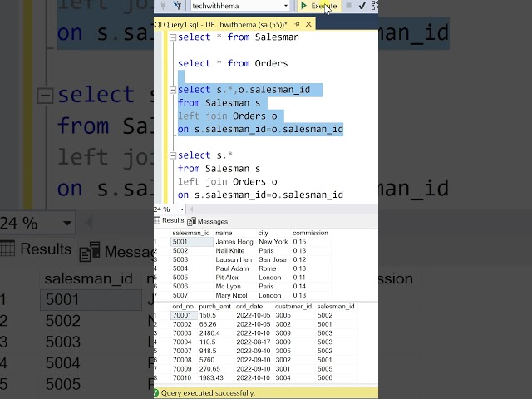Collapse the highlighted 'select s.*,o.salesman_id' block

pos(172,90)
